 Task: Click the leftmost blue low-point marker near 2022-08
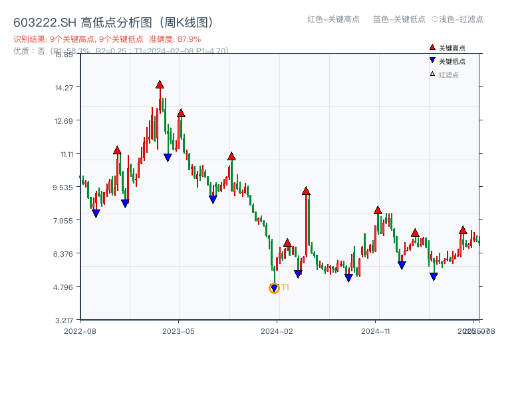pos(97,213)
